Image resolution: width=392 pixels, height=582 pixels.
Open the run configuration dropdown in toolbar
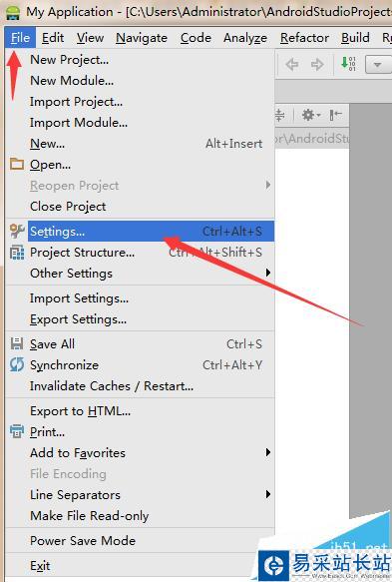(378, 65)
